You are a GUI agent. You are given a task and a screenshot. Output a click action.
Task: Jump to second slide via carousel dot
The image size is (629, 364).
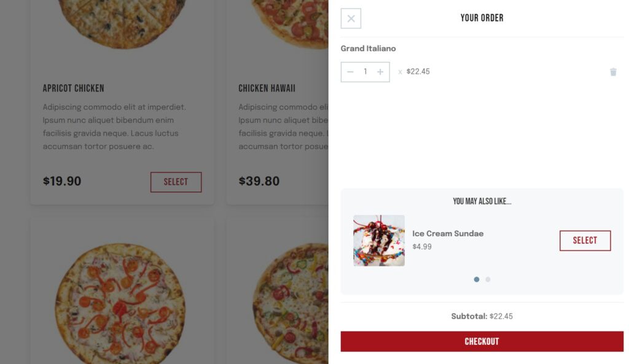tap(488, 279)
